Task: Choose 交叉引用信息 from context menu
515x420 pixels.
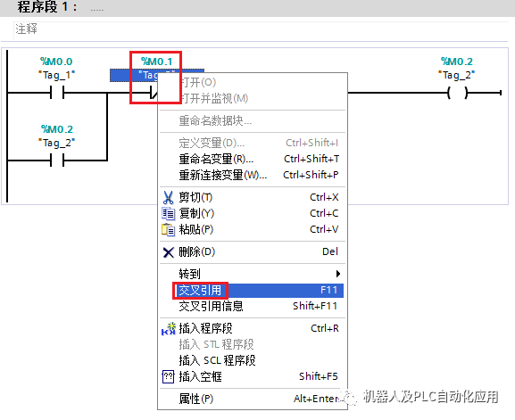Action: point(252,306)
